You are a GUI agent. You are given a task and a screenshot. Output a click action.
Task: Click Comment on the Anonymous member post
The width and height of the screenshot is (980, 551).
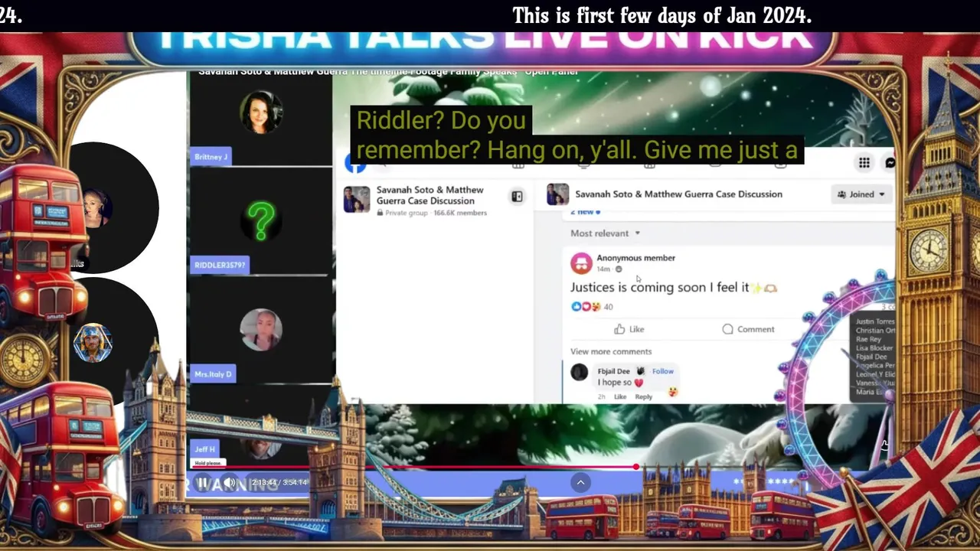click(x=748, y=329)
